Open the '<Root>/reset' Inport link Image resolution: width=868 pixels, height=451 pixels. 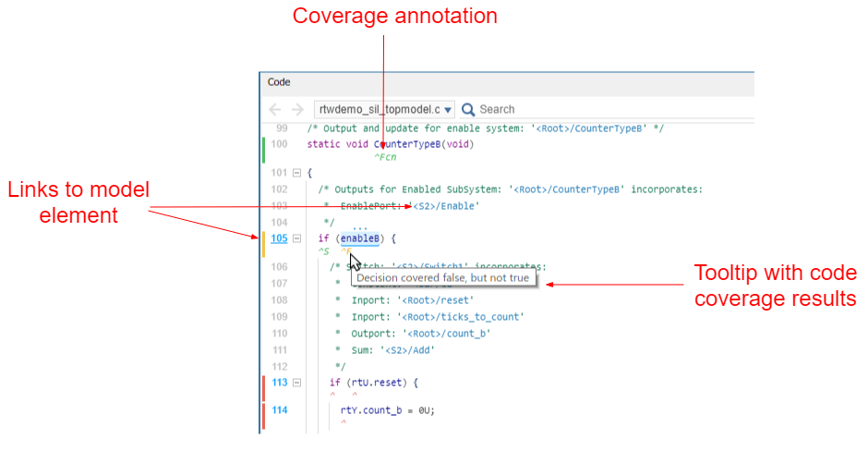click(x=436, y=300)
